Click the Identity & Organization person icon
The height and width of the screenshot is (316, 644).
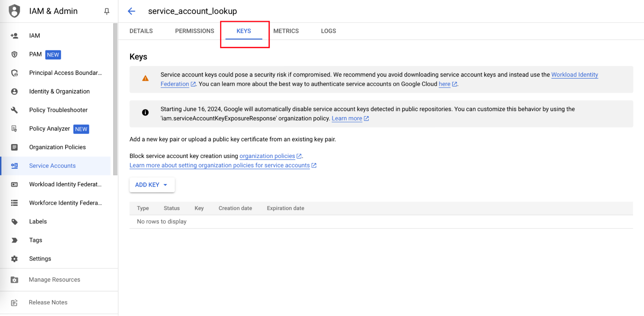[14, 92]
